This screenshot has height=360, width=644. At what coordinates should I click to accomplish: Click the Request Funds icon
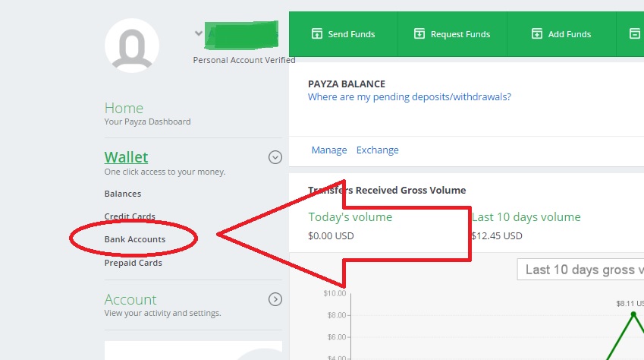[419, 33]
